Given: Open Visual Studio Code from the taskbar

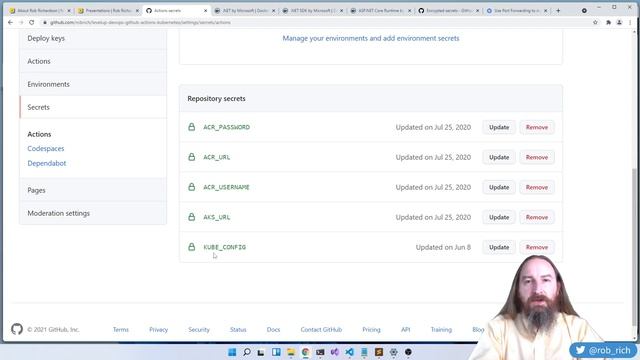Looking at the screenshot, I should pyautogui.click(x=349, y=352).
